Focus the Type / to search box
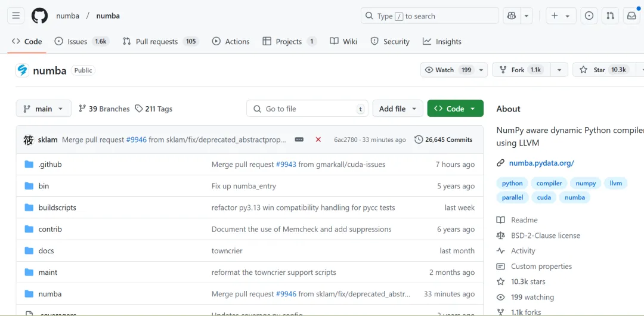This screenshot has width=644, height=316. [x=429, y=16]
